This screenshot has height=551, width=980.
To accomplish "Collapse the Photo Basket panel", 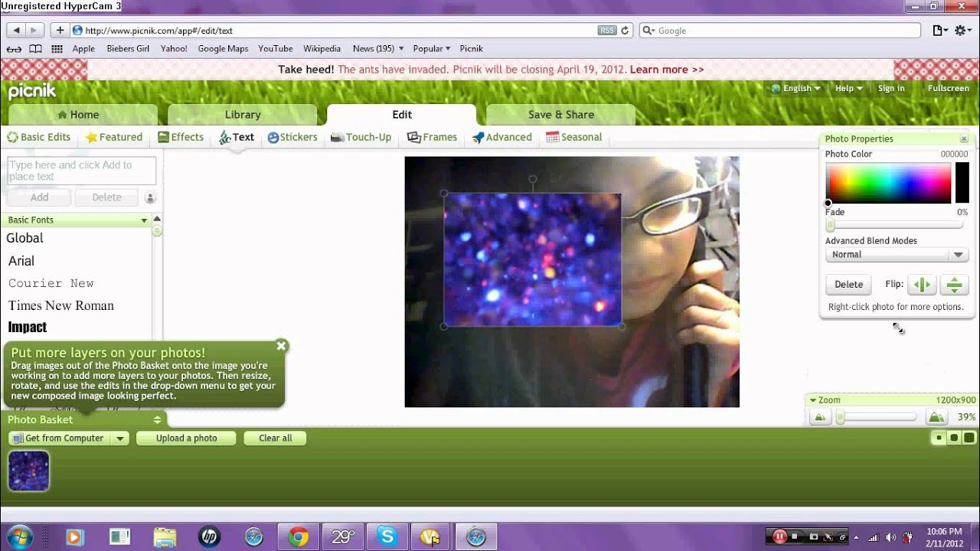I will tap(157, 419).
